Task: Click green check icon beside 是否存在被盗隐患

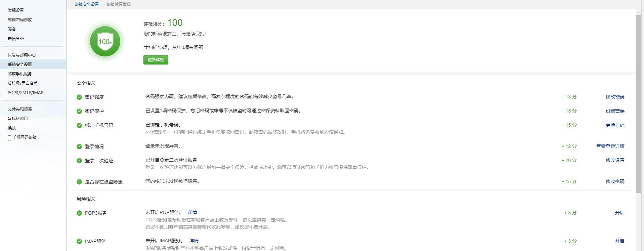Action: click(x=79, y=182)
